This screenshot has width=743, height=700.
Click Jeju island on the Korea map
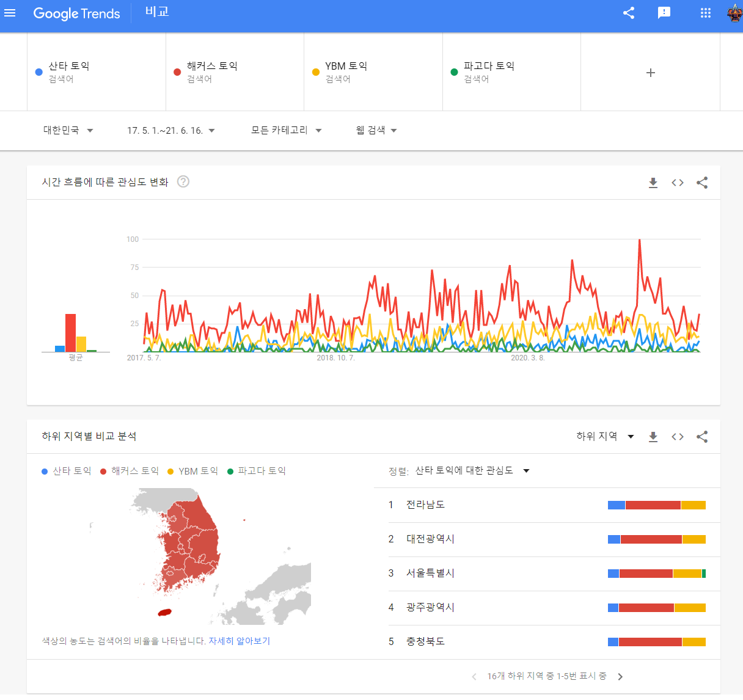164,611
